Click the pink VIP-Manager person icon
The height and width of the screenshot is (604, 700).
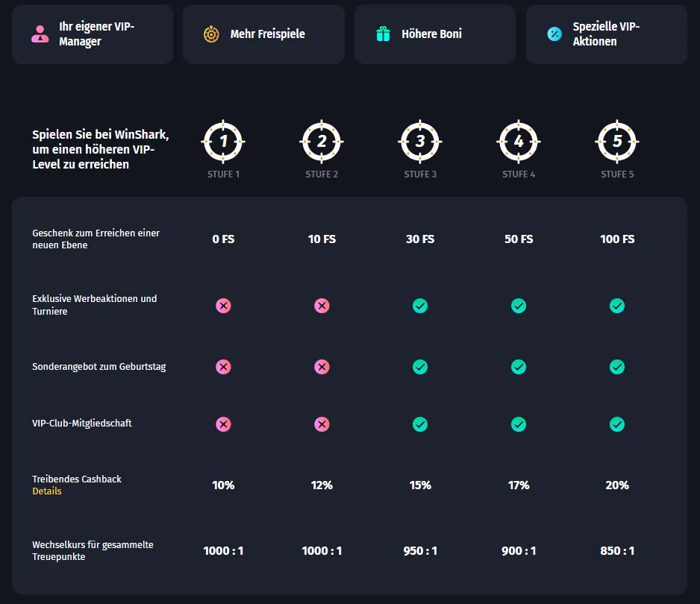[x=40, y=34]
